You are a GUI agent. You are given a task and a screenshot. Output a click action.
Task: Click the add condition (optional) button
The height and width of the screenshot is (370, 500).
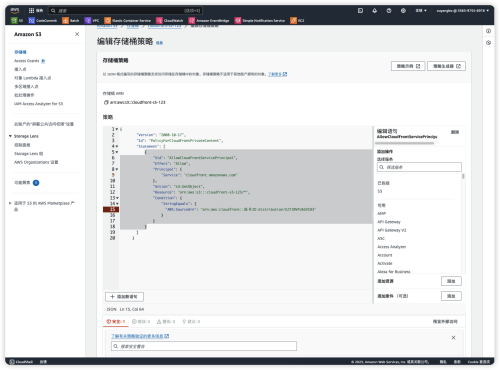[451, 296]
